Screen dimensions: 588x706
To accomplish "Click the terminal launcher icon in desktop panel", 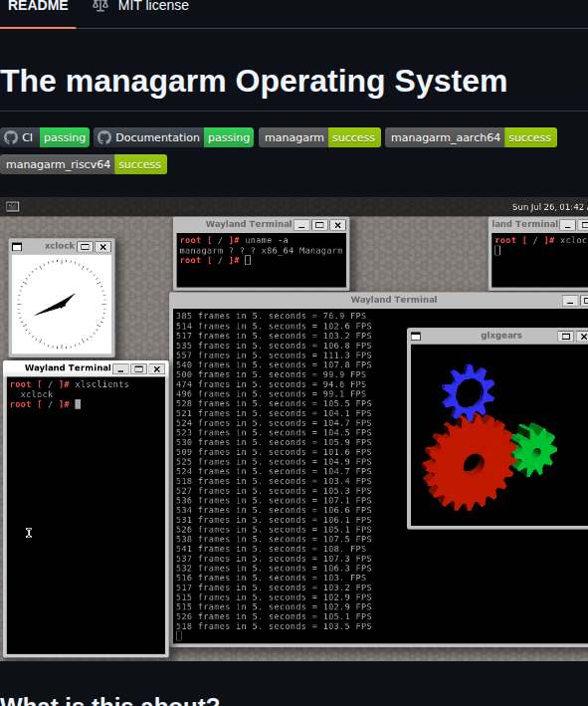I will pos(13,207).
